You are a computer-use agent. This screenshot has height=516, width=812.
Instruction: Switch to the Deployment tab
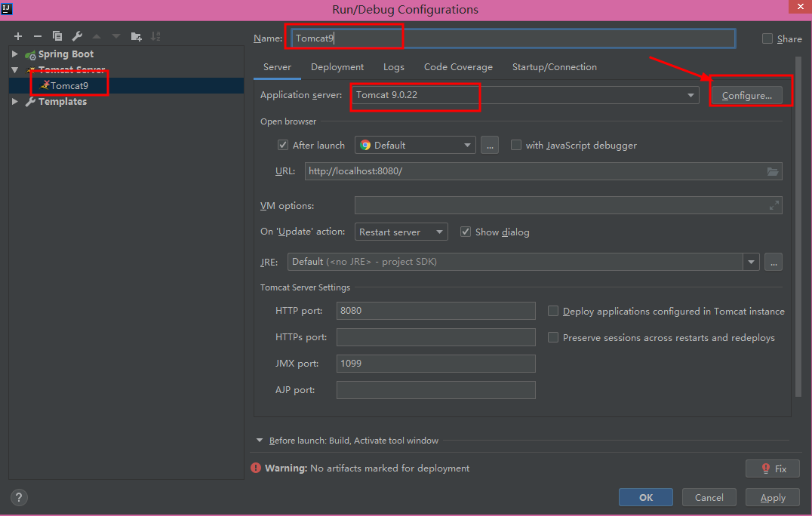pos(337,67)
